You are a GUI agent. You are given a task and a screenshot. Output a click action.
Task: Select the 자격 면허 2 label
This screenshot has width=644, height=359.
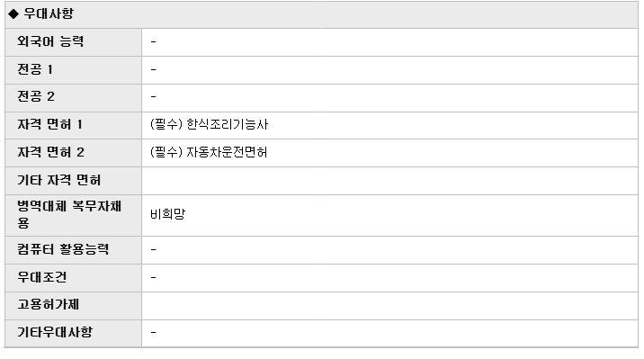pyautogui.click(x=50, y=152)
